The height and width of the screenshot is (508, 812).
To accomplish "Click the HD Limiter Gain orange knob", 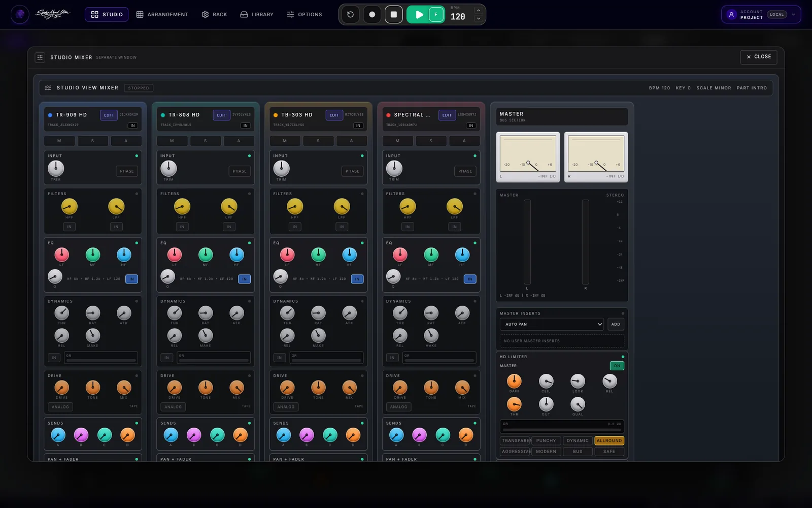I will pyautogui.click(x=514, y=381).
